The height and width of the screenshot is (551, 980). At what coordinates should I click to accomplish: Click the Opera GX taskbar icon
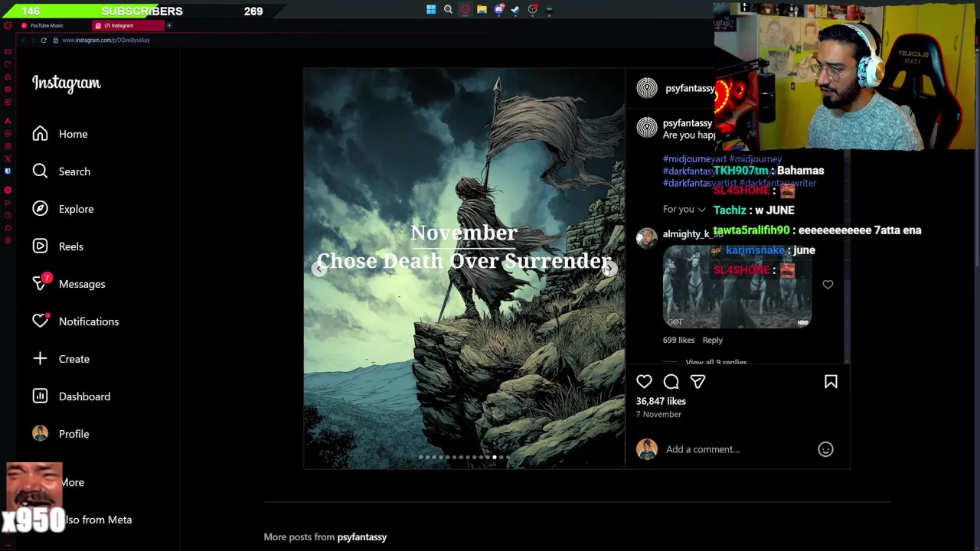click(465, 10)
